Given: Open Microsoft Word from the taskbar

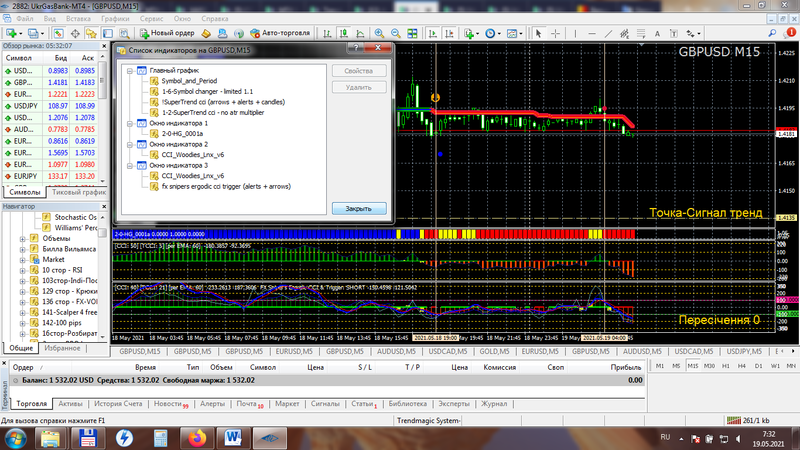Looking at the screenshot, I should click(x=233, y=437).
